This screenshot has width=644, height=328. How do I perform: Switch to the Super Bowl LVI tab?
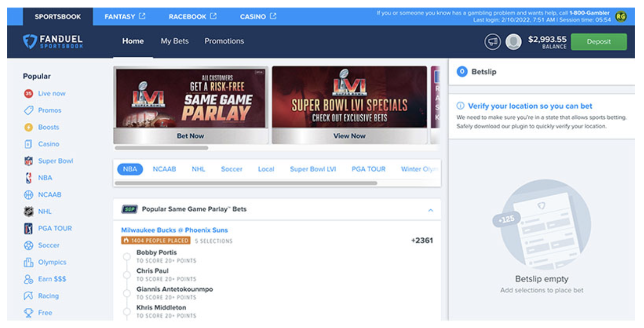coord(313,169)
